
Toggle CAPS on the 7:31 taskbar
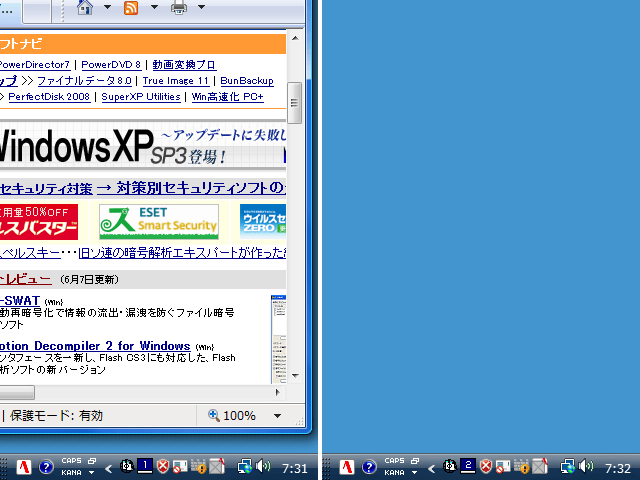point(71,460)
